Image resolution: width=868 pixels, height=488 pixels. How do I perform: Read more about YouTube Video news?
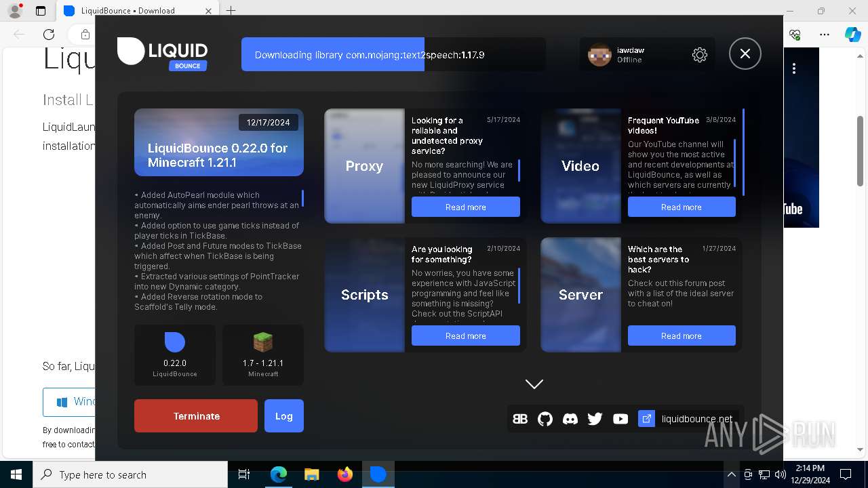(x=682, y=207)
